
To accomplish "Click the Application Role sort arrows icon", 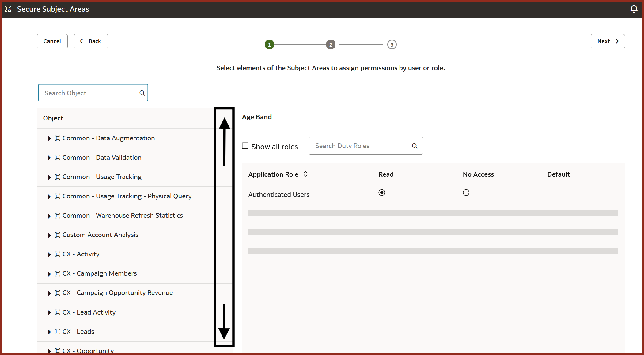I will [305, 174].
